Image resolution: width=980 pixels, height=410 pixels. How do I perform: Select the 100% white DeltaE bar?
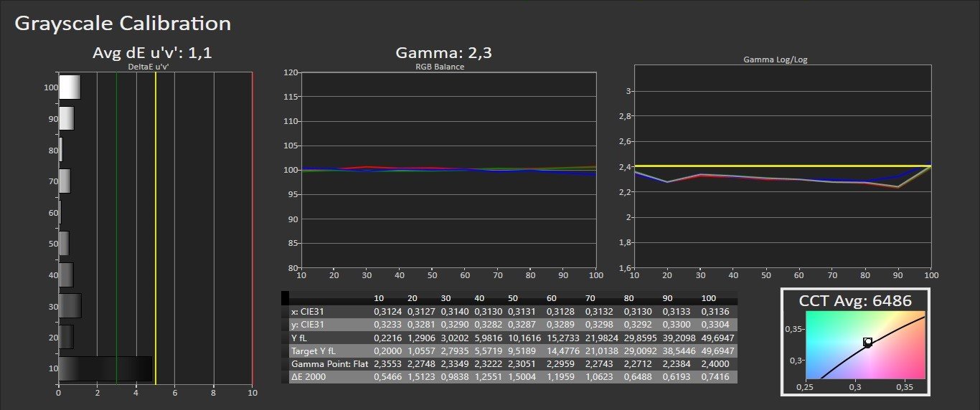(69, 87)
